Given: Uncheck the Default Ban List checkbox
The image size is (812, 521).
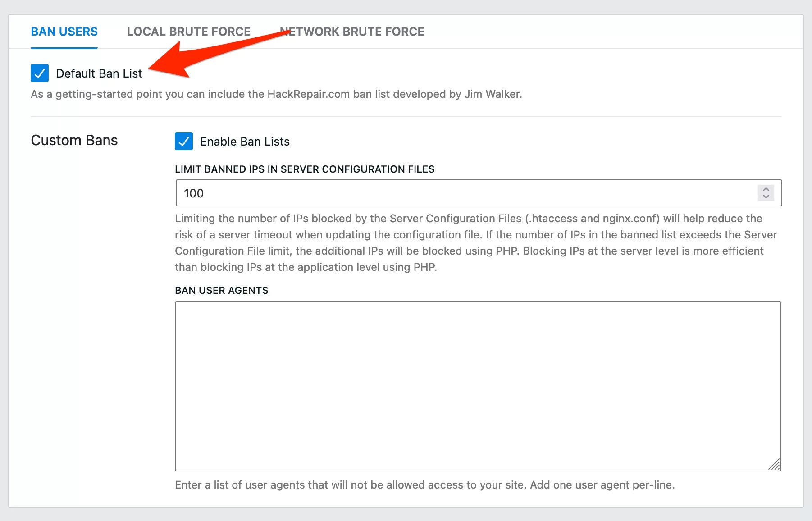Looking at the screenshot, I should click(40, 73).
